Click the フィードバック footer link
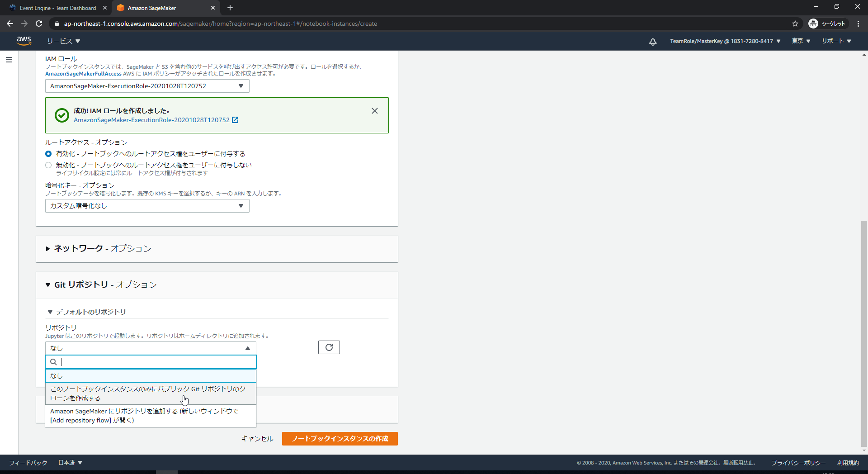The height and width of the screenshot is (474, 868). pos(28,463)
